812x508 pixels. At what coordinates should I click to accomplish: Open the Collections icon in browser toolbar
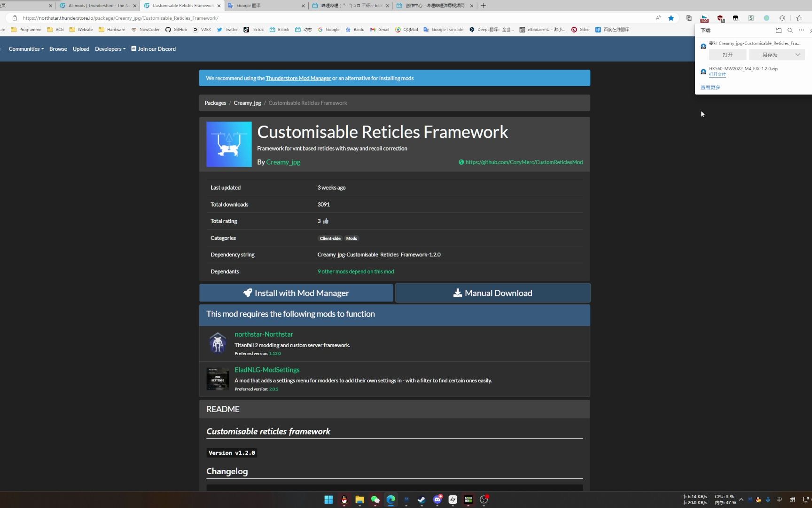click(689, 18)
